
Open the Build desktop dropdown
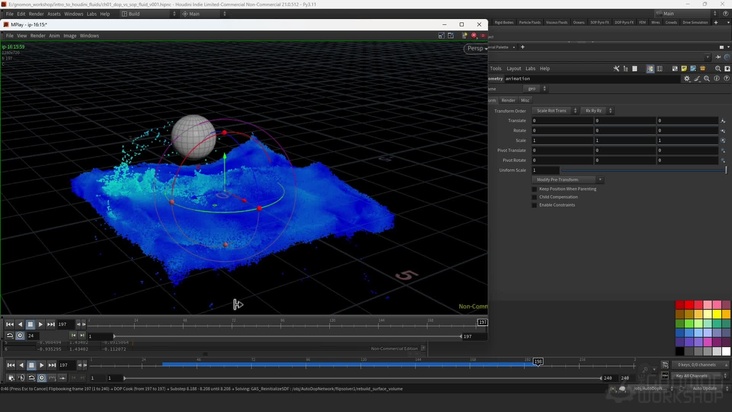tap(149, 14)
